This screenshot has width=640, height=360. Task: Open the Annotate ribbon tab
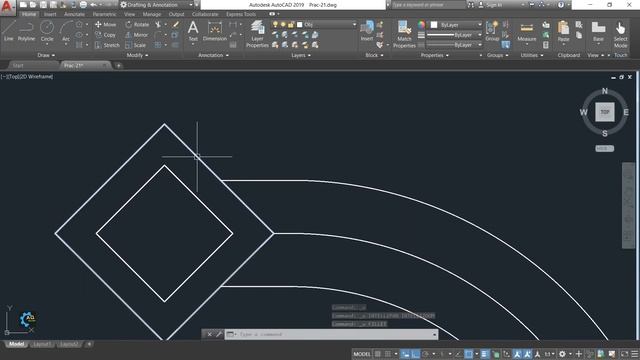[74, 14]
